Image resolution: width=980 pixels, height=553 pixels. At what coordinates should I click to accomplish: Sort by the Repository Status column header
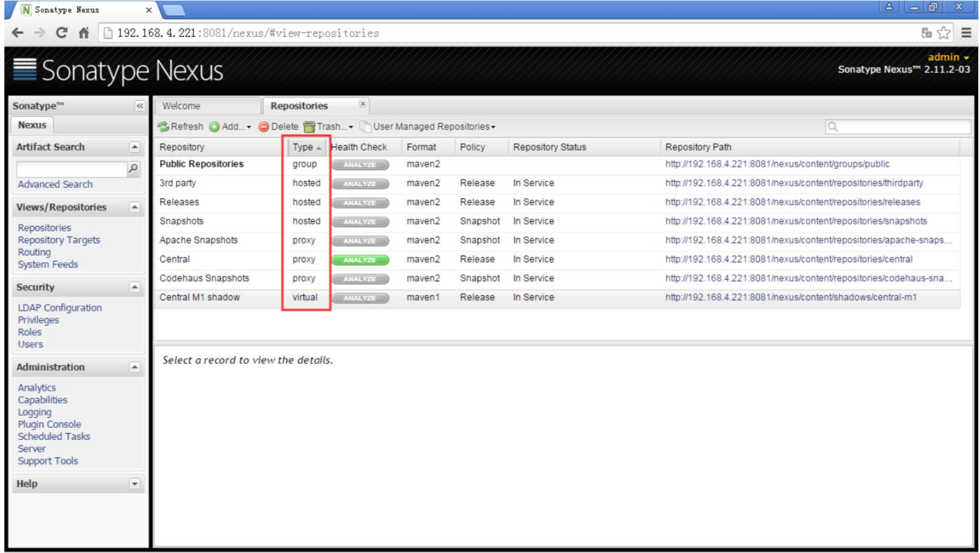583,147
